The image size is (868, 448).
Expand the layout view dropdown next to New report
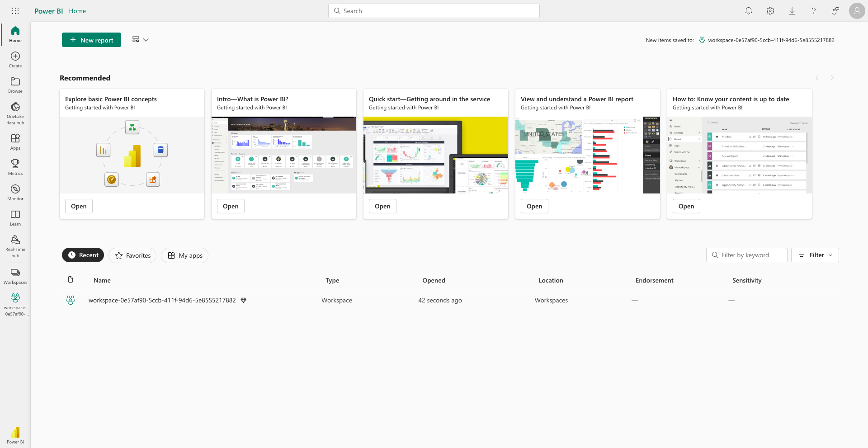tap(140, 40)
